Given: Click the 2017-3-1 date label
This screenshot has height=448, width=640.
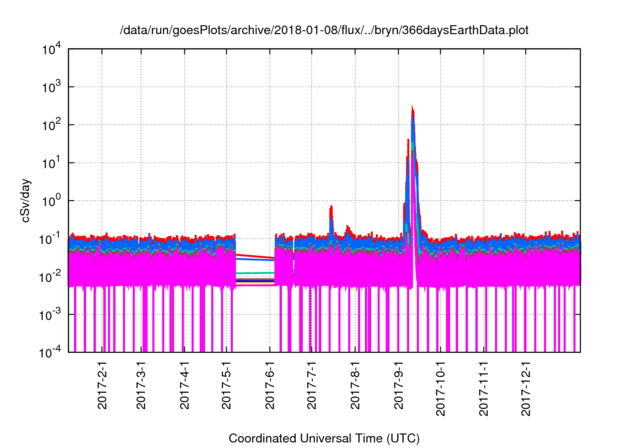Looking at the screenshot, I should (141, 385).
